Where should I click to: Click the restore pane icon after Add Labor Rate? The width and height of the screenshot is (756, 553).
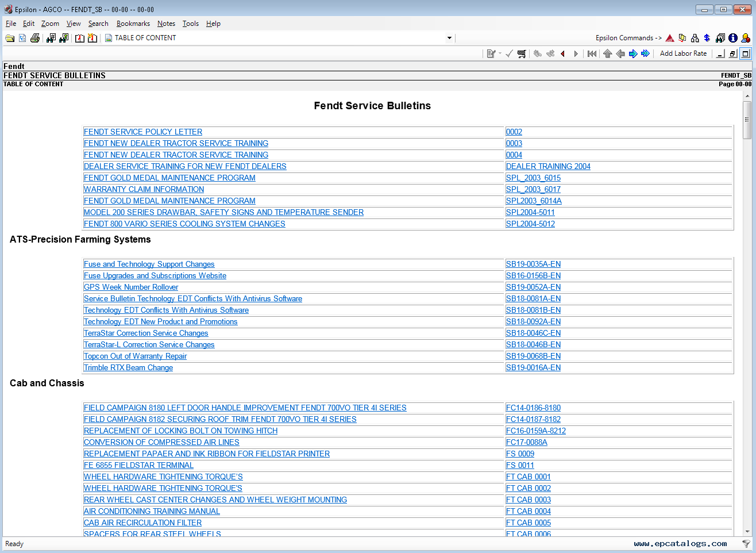tap(733, 53)
